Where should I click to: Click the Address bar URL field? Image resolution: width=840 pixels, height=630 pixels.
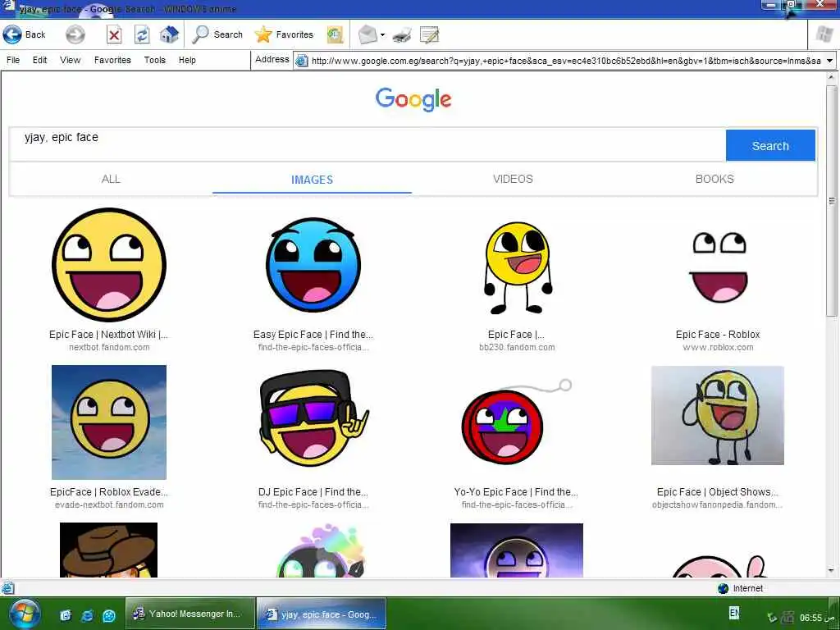pyautogui.click(x=566, y=61)
